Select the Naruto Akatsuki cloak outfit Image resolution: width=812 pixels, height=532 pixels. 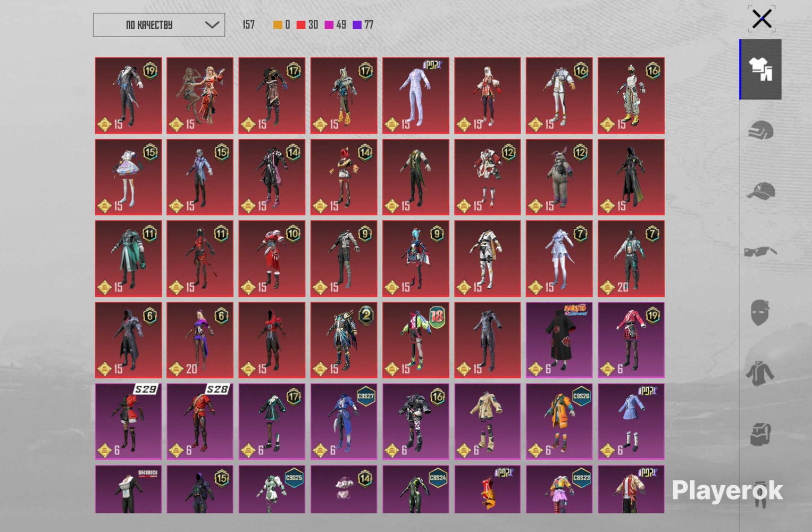pos(559,340)
